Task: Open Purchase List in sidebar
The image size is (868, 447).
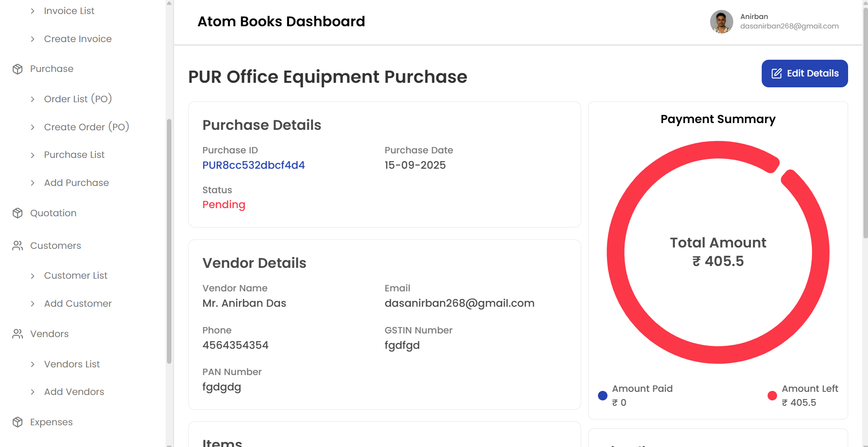Action: [x=74, y=155]
